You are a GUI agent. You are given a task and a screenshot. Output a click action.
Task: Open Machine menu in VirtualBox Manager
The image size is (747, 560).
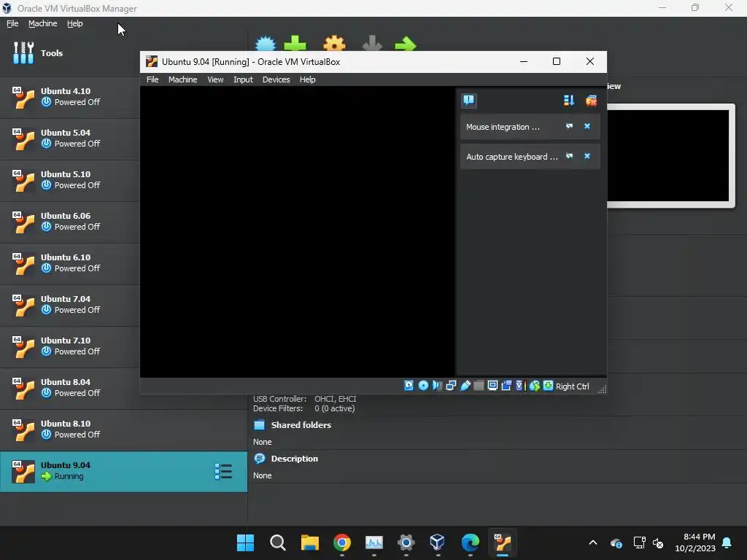coord(42,23)
